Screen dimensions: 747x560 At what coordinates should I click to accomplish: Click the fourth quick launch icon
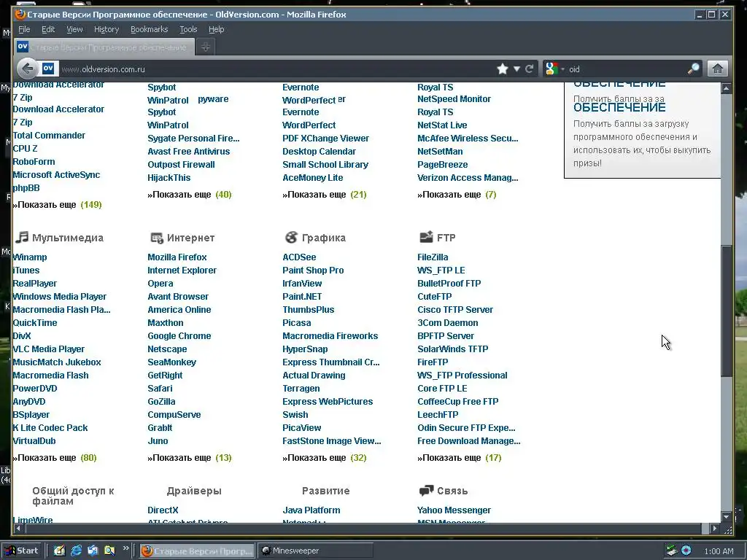click(109, 551)
